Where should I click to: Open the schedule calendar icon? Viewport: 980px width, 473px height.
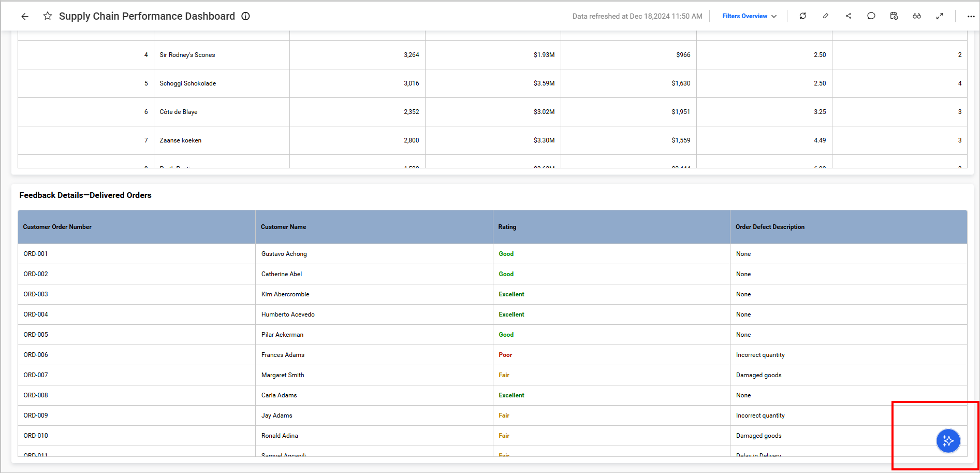(x=894, y=16)
